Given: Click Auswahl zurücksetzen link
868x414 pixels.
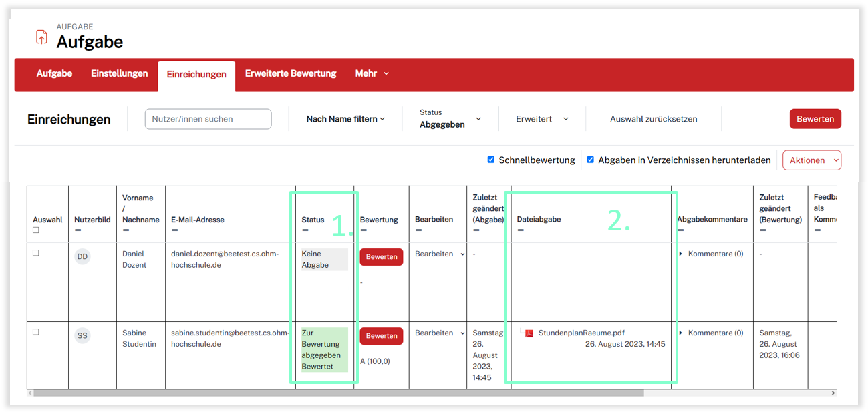Looking at the screenshot, I should click(653, 119).
